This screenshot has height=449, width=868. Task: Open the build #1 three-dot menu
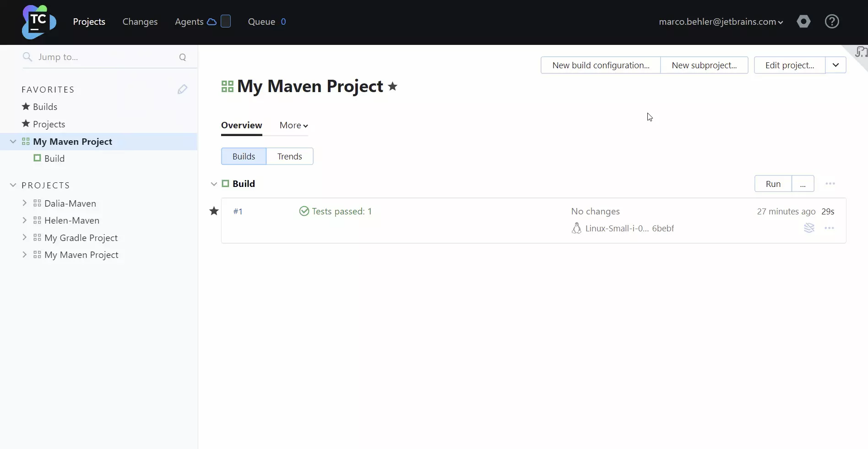pos(829,228)
